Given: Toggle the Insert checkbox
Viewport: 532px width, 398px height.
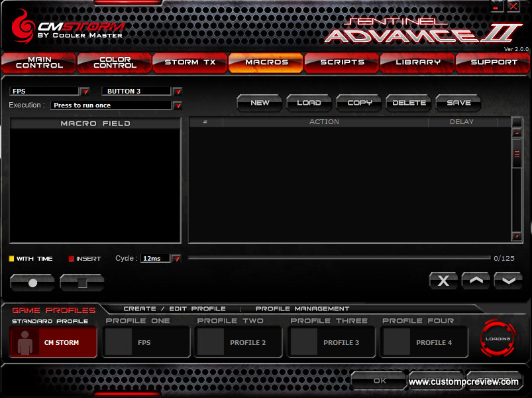Looking at the screenshot, I should coord(71,259).
